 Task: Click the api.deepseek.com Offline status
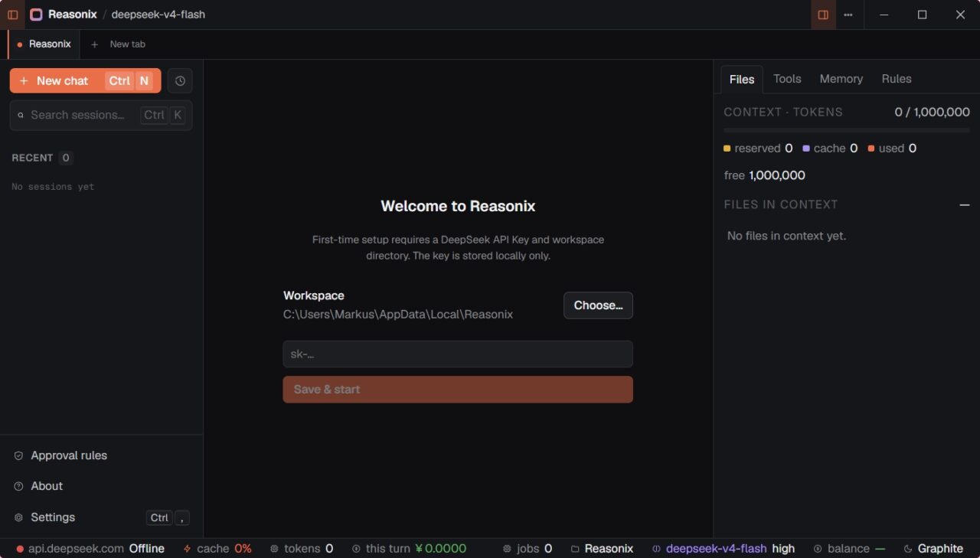click(x=90, y=549)
